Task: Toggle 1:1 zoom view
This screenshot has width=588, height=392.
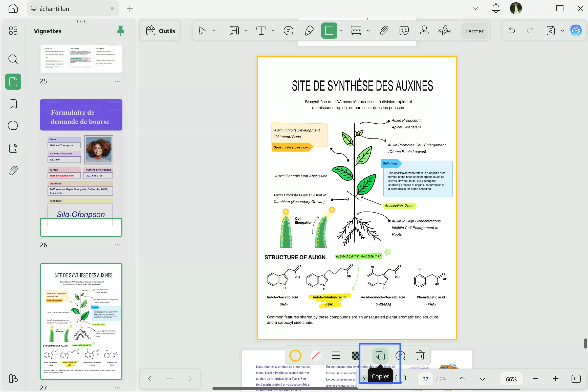Action: (576, 379)
